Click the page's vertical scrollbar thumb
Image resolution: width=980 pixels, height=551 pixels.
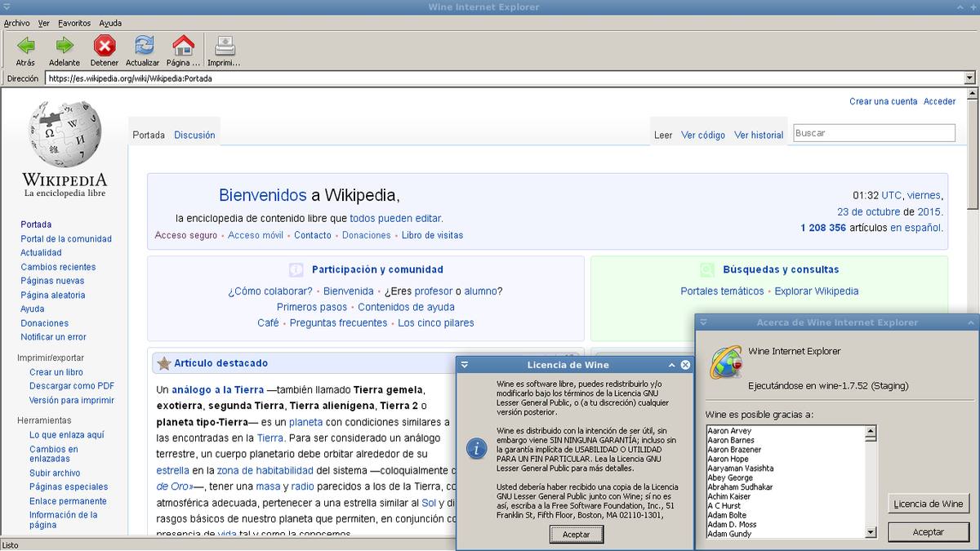click(x=973, y=154)
